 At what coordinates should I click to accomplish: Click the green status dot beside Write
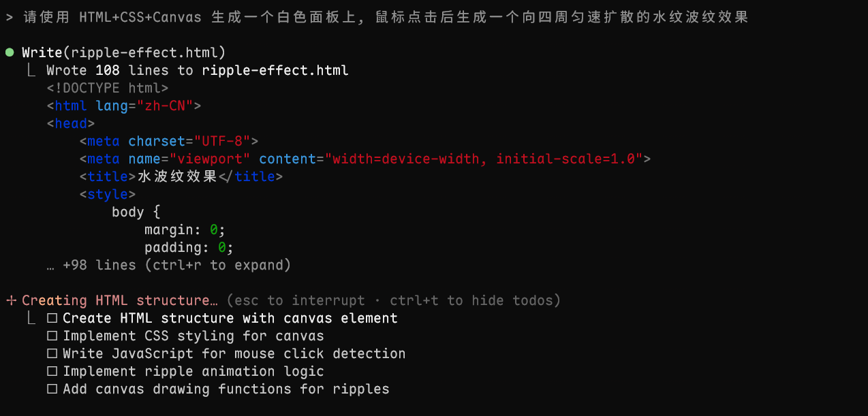[10, 52]
